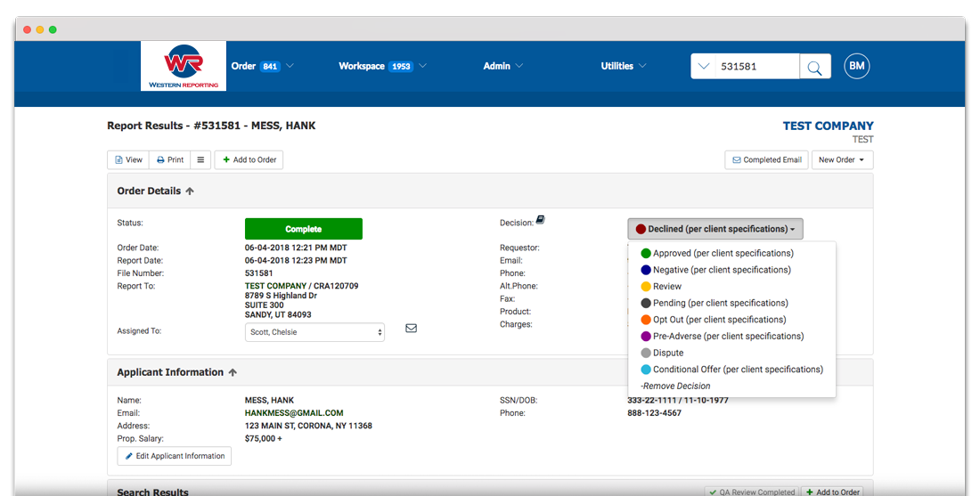Viewport: 980px width, 496px height.
Task: Open the hamburger list menu button
Action: (x=200, y=160)
